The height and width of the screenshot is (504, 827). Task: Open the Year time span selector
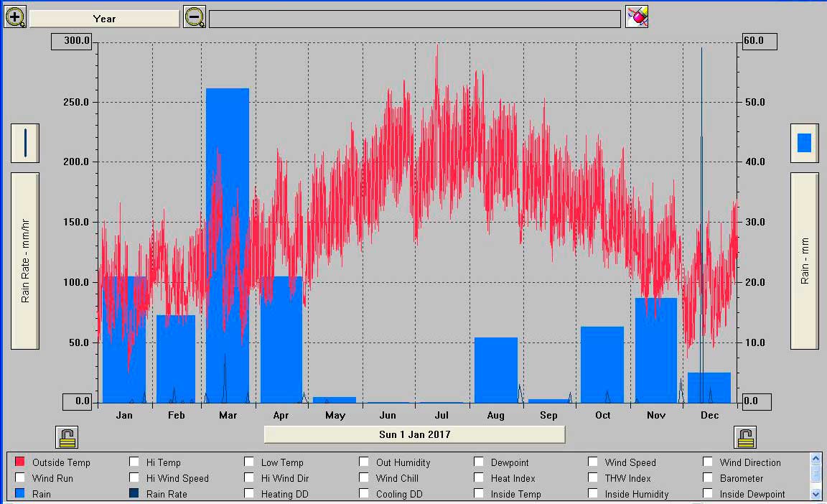coord(104,19)
